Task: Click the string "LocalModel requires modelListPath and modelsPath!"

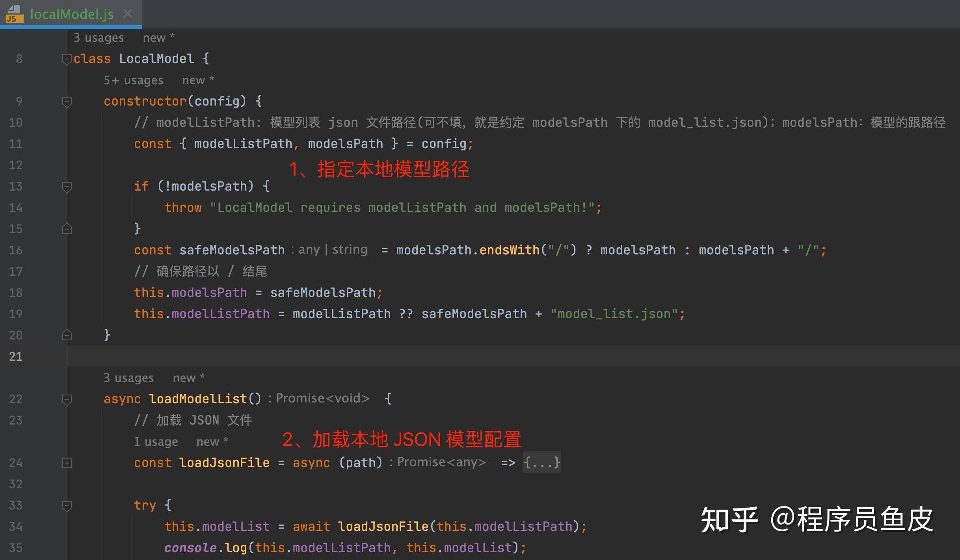Action: pos(402,208)
